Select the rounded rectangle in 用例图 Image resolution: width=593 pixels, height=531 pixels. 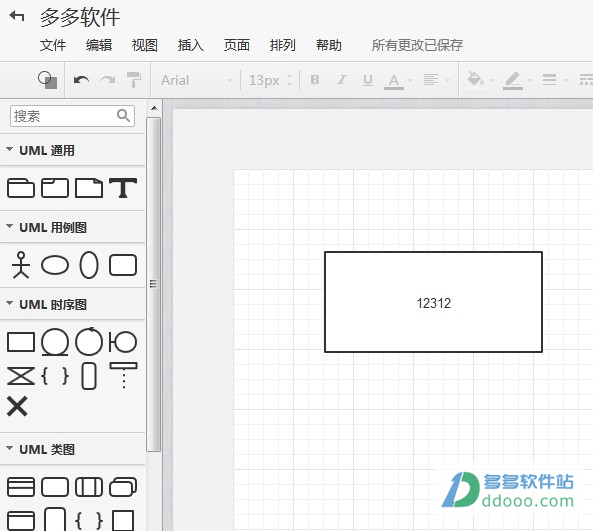pos(123,265)
